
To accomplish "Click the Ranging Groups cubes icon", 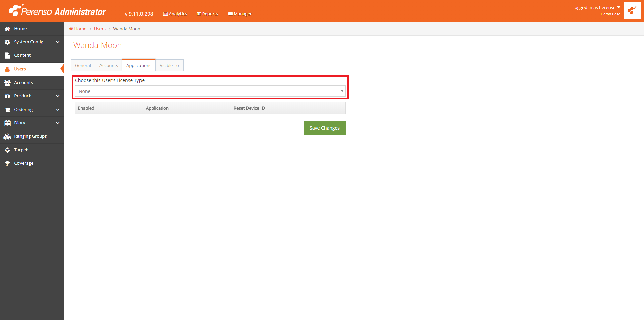I will point(7,136).
